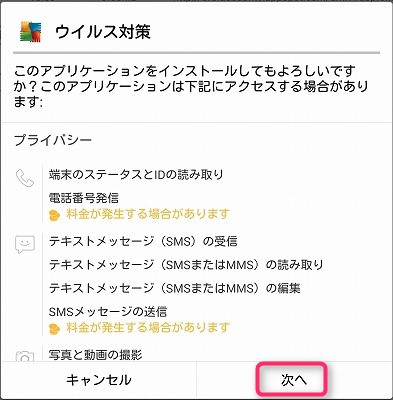Viewport: 393px width, 400px height.
Task: Tap テキストメッセージ（SMS）の受信 permission
Action: pyautogui.click(x=143, y=241)
